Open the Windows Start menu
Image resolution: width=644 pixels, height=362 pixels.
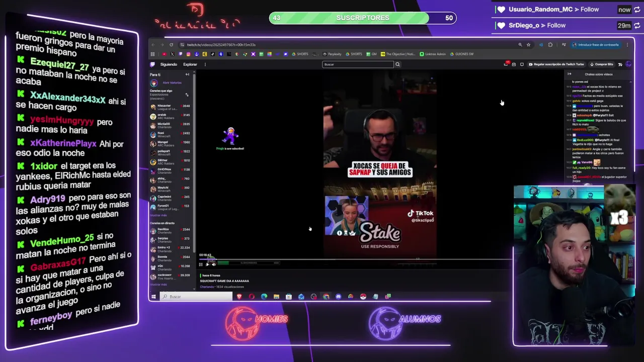[153, 297]
